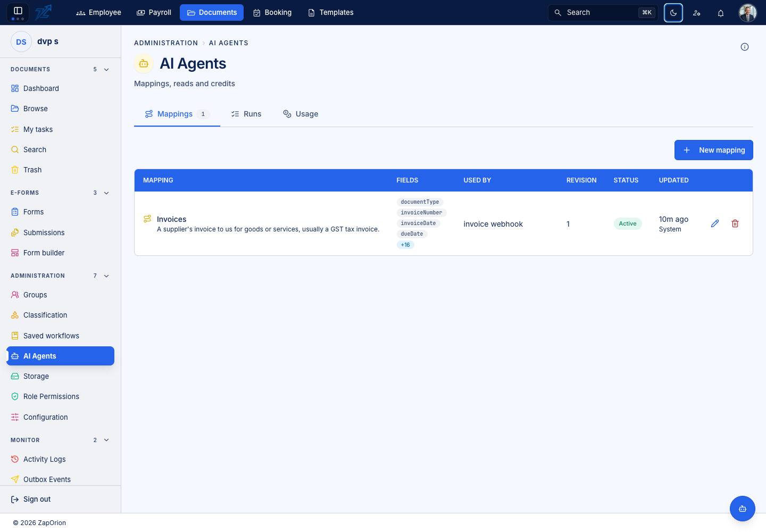Click the Invoices mapping name
The image size is (766, 532).
[x=171, y=219]
